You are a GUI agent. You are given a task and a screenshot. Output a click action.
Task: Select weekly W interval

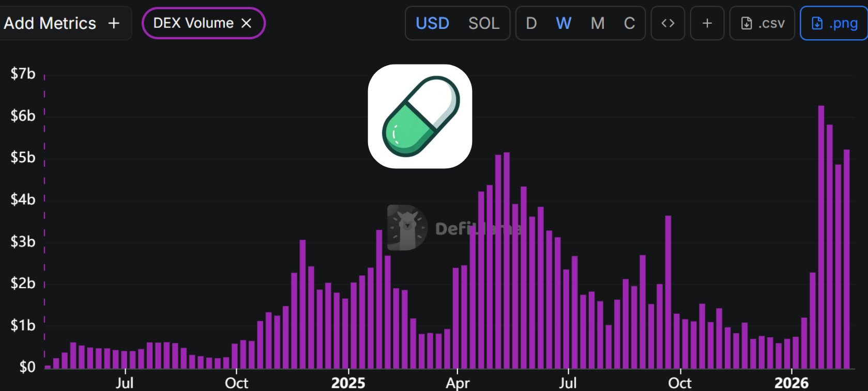click(564, 23)
